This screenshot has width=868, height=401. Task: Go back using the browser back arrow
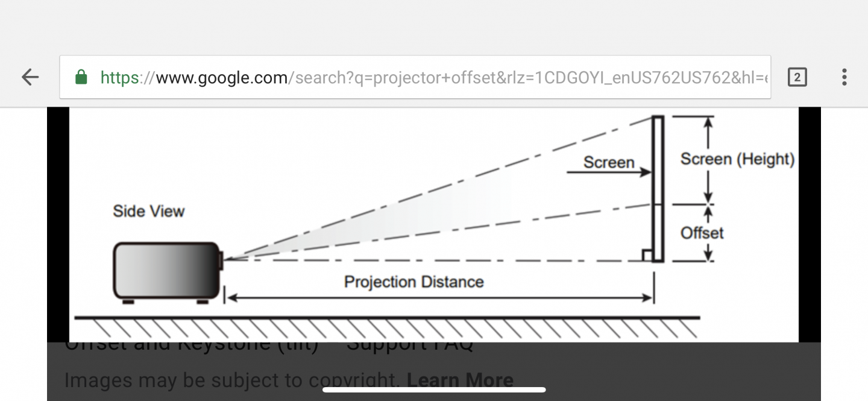click(x=30, y=77)
